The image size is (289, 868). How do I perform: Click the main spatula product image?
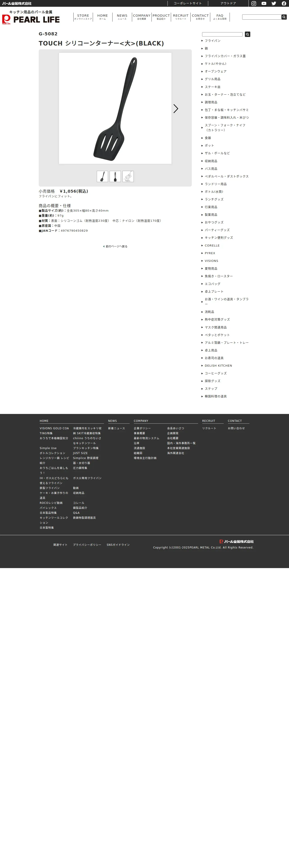(115, 108)
